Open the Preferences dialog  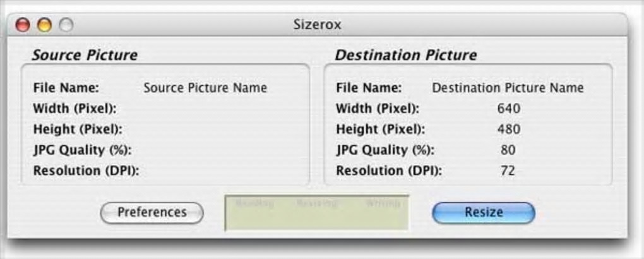(152, 212)
